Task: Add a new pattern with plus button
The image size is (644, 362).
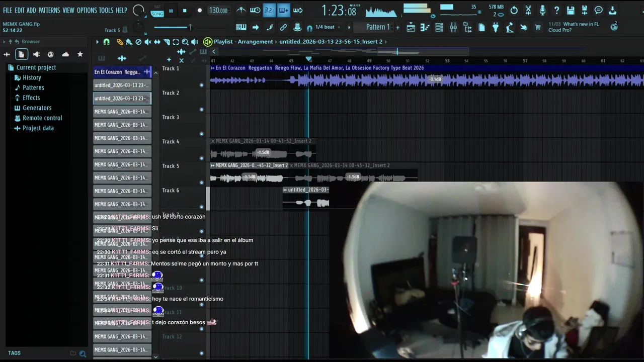Action: (397, 27)
